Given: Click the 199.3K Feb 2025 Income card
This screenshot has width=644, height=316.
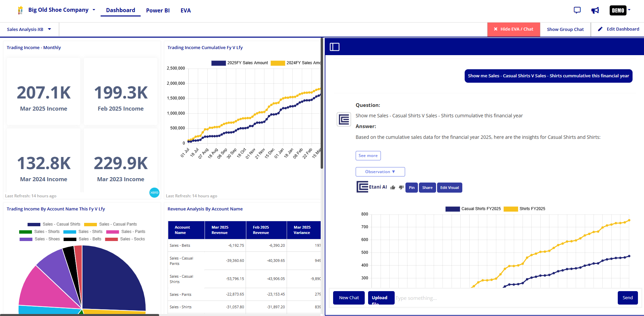Looking at the screenshot, I should click(x=121, y=91).
